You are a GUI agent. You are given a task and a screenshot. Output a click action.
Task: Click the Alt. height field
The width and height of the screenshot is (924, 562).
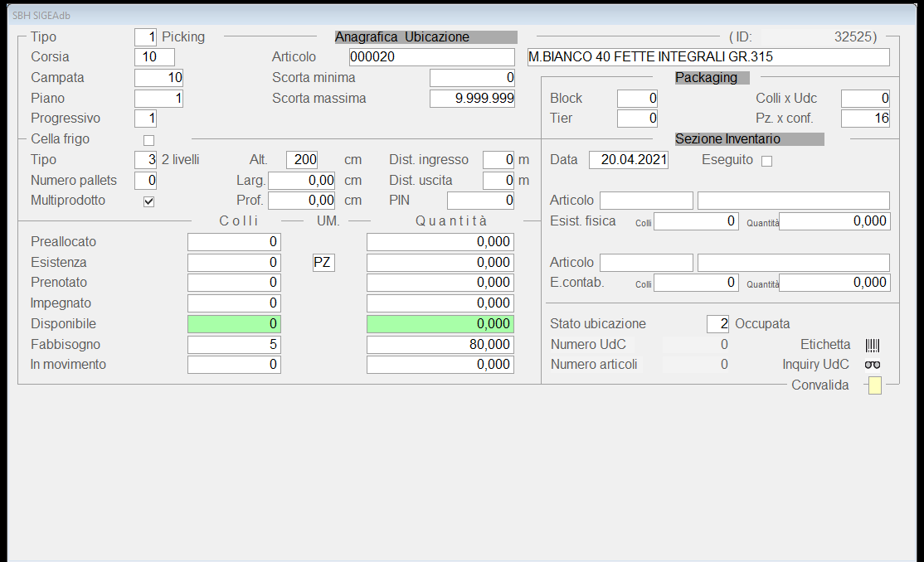(x=302, y=160)
